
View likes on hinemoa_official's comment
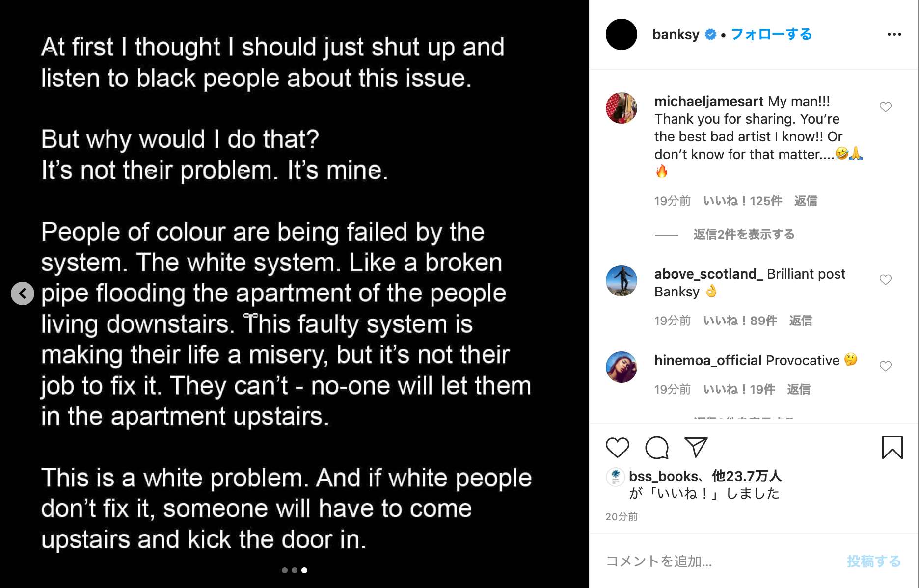[739, 390]
